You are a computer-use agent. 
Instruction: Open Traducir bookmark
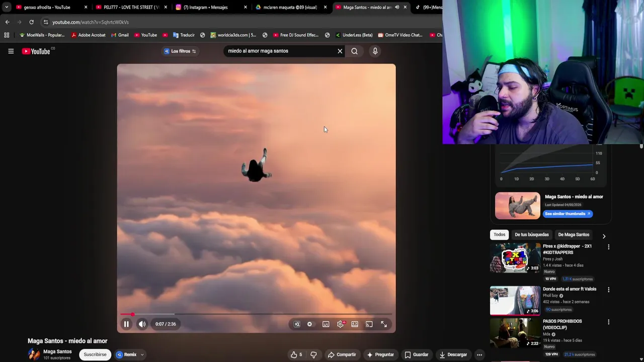click(x=184, y=35)
